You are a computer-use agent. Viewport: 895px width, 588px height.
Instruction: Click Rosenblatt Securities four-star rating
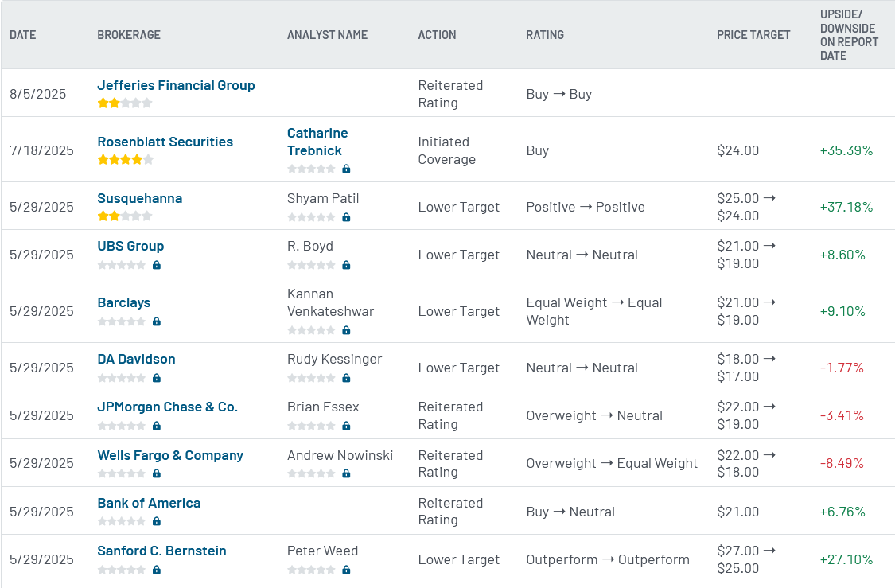125,160
